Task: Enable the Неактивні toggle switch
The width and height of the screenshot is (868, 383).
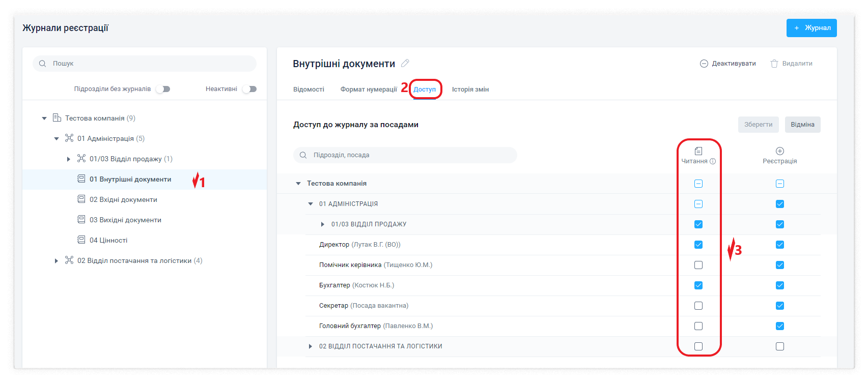Action: [249, 89]
